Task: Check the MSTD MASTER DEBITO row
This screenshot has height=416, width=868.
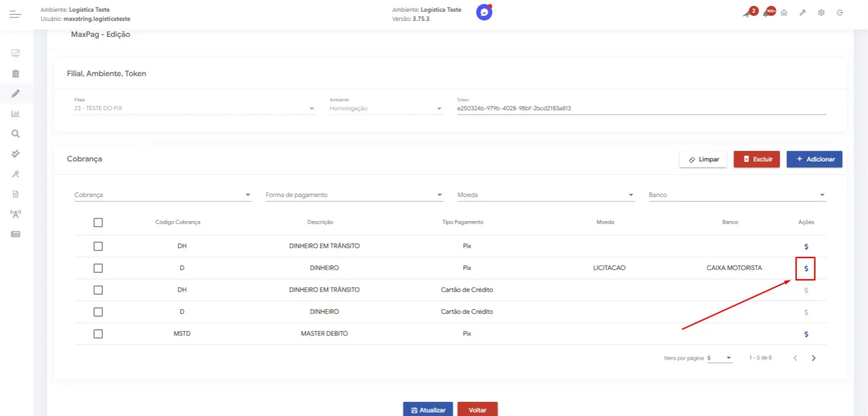Action: 98,333
